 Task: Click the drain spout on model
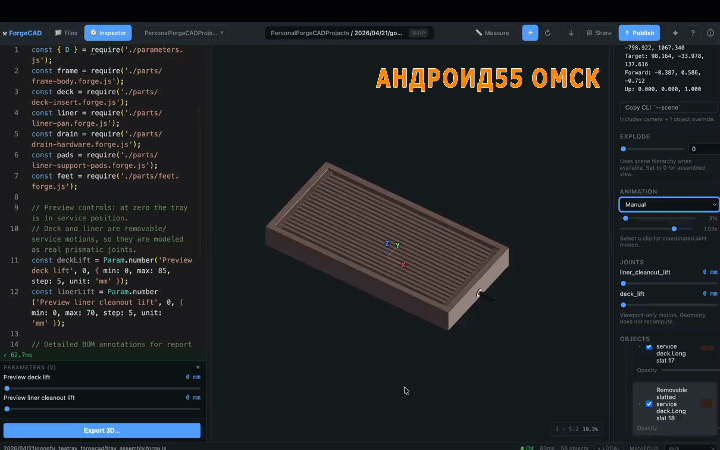486,296
